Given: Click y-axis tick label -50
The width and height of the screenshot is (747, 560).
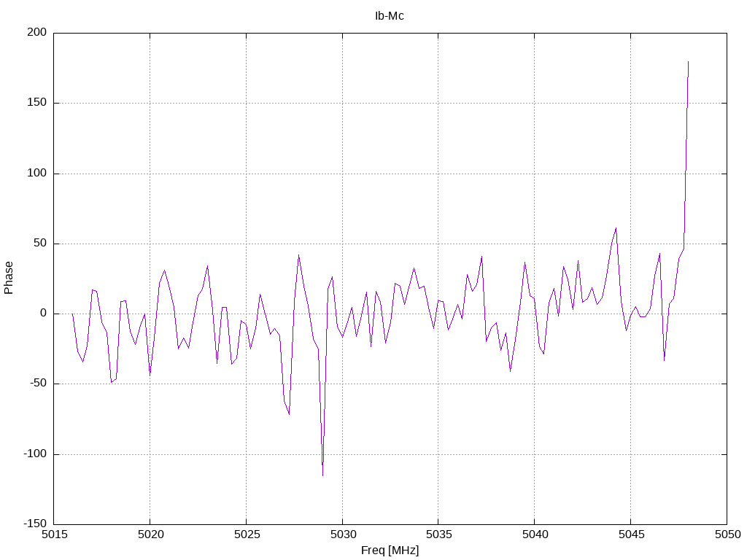Looking at the screenshot, I should 38,384.
